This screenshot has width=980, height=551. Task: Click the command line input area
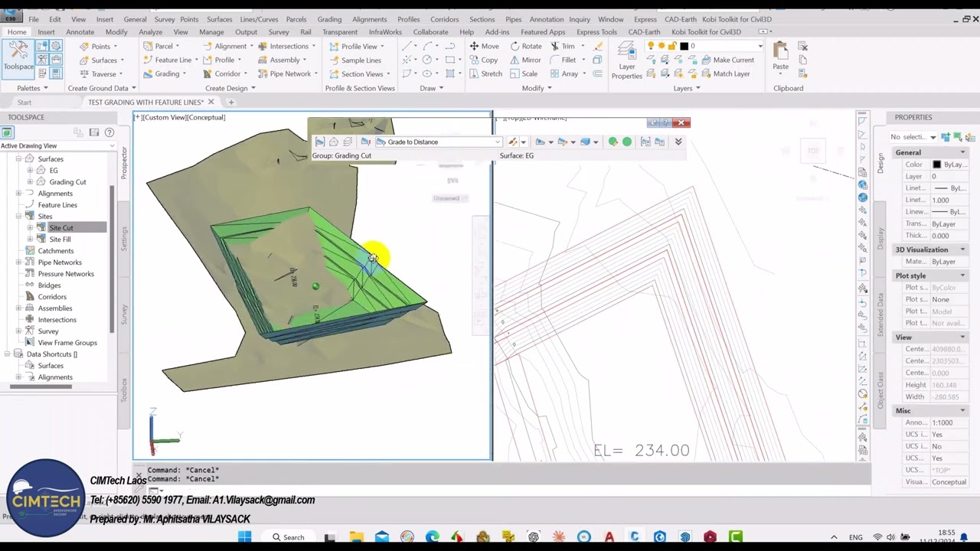tap(505, 489)
